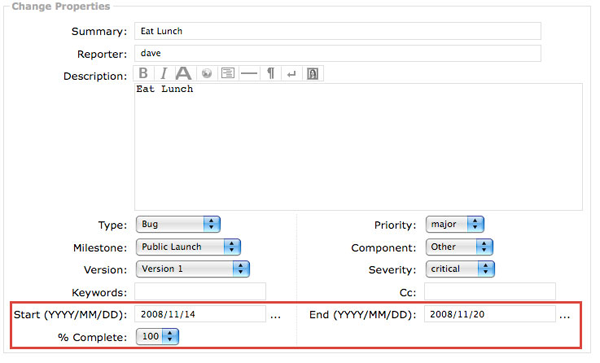Viewport: 600px width, 363px height.
Task: Click the Change Properties heading
Action: pyautogui.click(x=61, y=6)
